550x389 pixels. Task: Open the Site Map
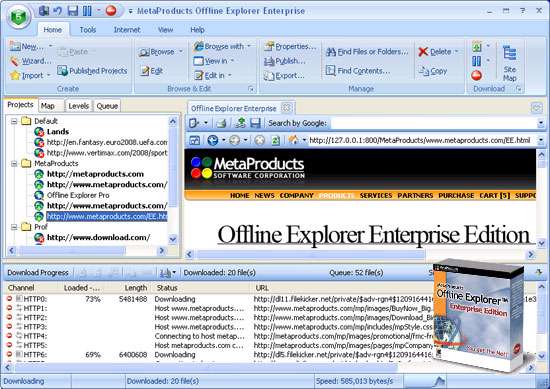pyautogui.click(x=509, y=63)
